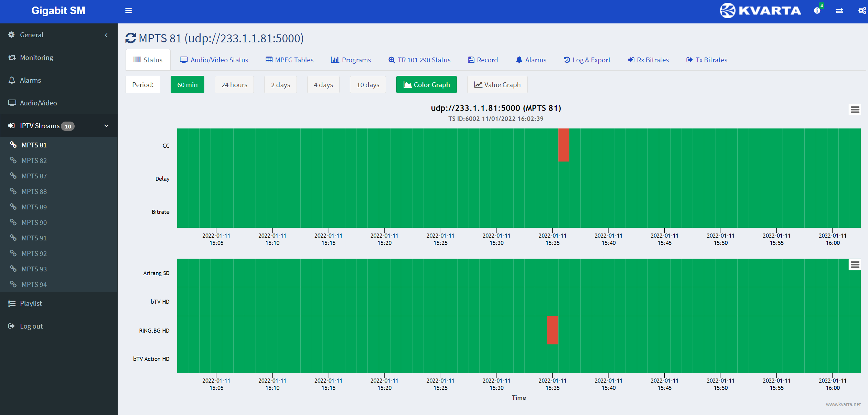Switch to Color Graph view
Screen dimensions: 868x415
[x=427, y=85]
